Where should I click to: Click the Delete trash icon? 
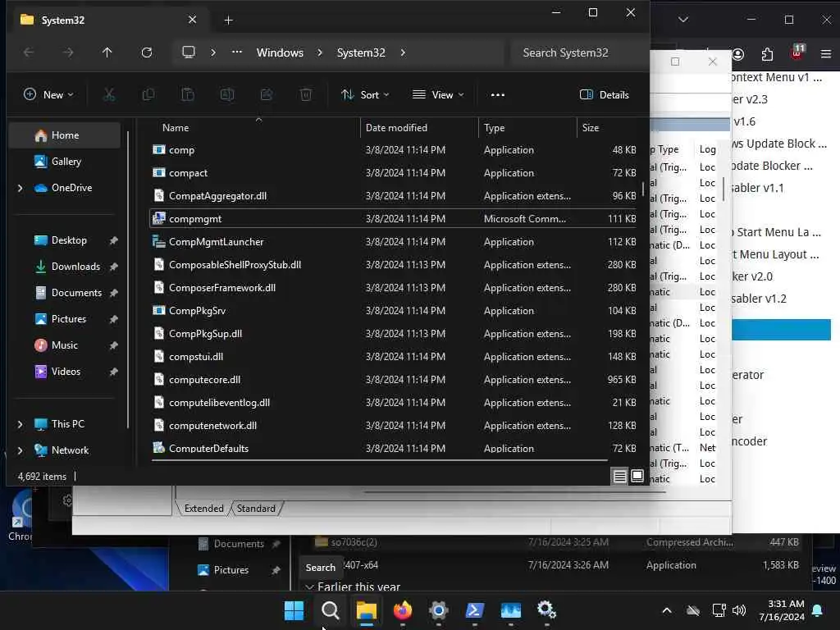(x=306, y=95)
